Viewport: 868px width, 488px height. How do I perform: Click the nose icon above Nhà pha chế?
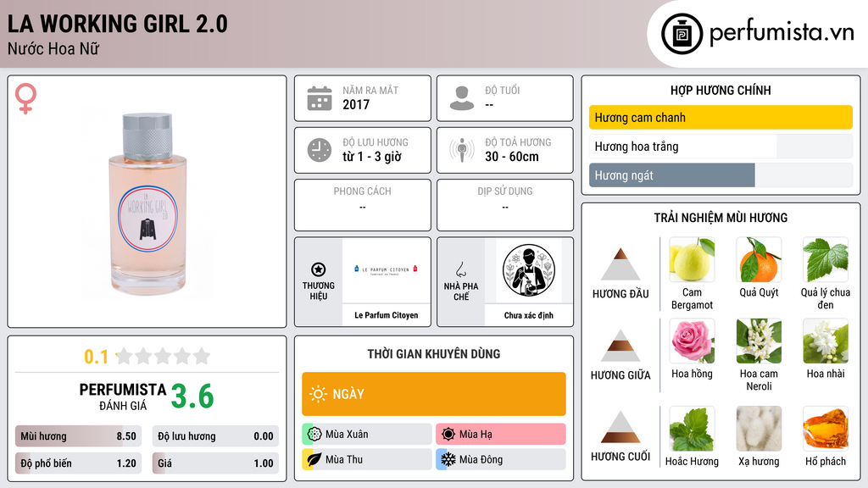(x=460, y=269)
